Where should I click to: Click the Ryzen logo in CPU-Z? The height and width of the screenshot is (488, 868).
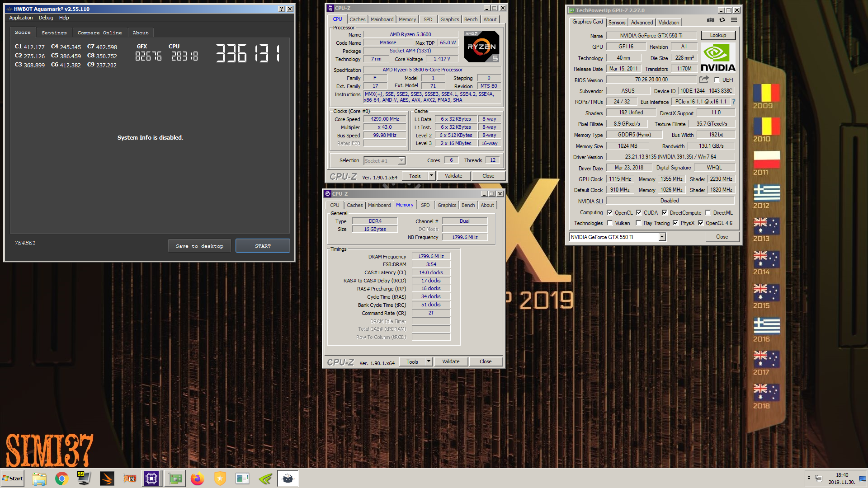[x=481, y=47]
